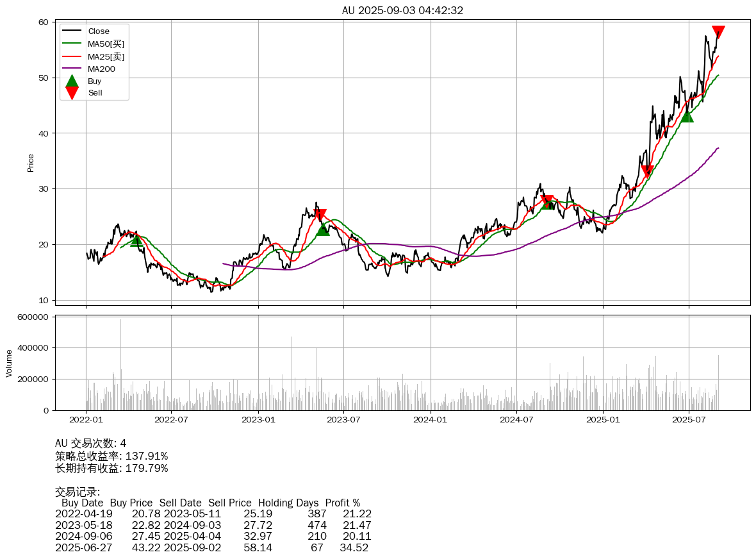Click the 2025-07 date axis label
This screenshot has width=756, height=559.
tap(689, 421)
